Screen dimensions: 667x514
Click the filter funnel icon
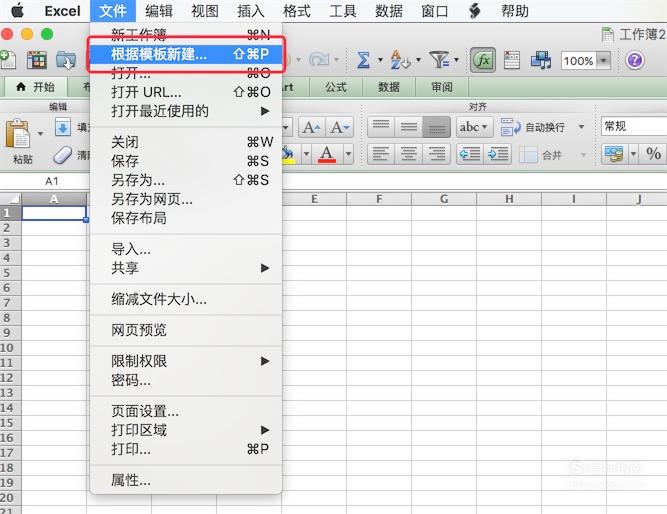click(439, 60)
